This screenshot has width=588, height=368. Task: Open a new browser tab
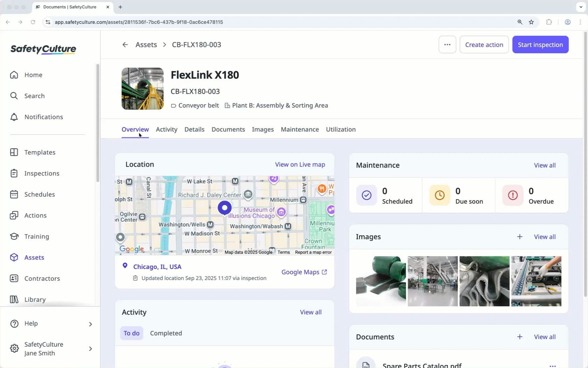click(120, 7)
